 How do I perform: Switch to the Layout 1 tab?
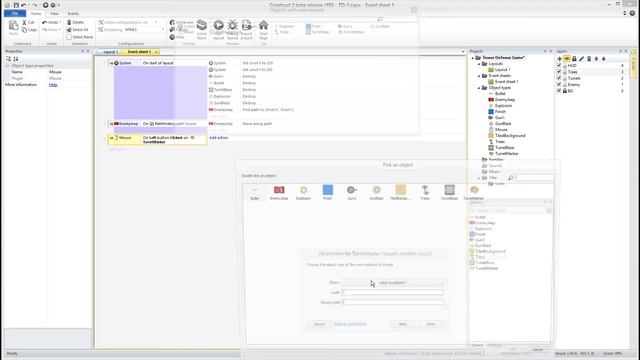pyautogui.click(x=109, y=52)
